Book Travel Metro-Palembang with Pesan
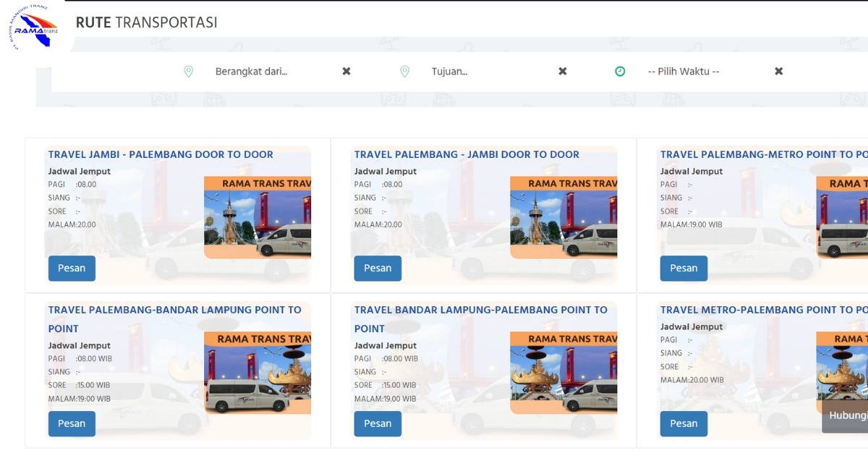This screenshot has width=868, height=456. point(684,423)
